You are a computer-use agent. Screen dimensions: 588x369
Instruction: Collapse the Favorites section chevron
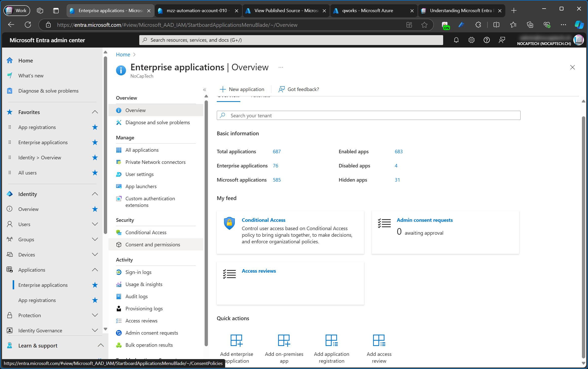pyautogui.click(x=95, y=112)
